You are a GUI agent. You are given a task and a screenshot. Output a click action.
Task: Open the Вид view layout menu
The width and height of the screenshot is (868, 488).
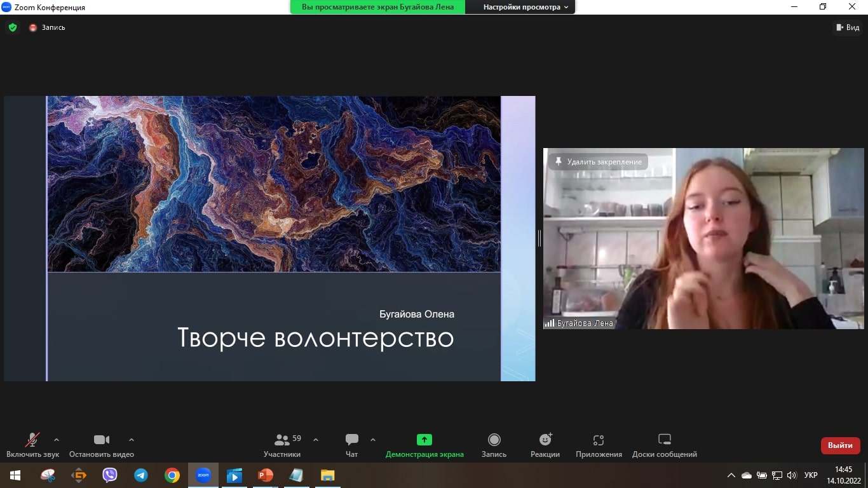847,27
